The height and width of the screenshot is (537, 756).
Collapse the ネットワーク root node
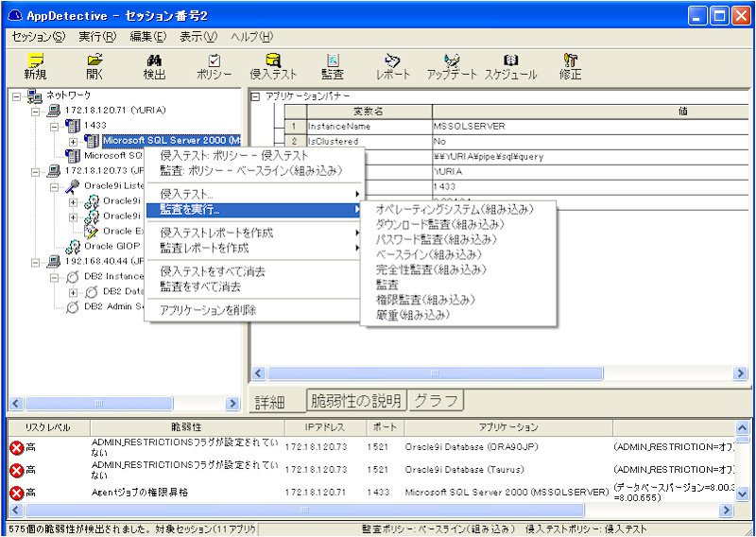tap(17, 96)
